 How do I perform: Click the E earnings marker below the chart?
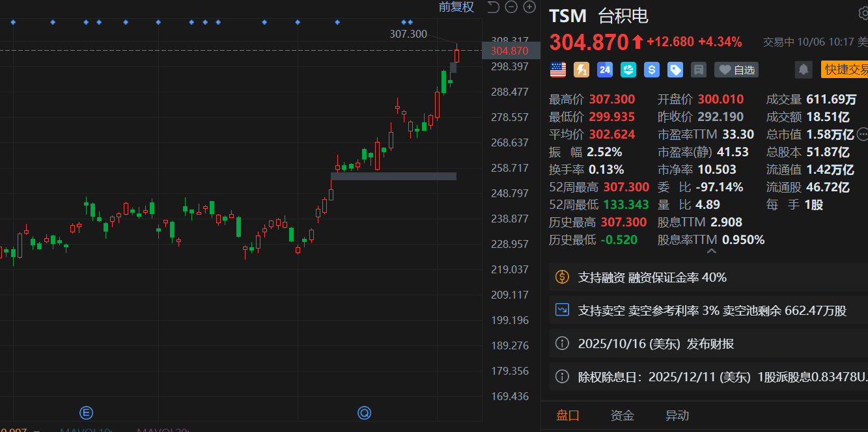click(86, 412)
